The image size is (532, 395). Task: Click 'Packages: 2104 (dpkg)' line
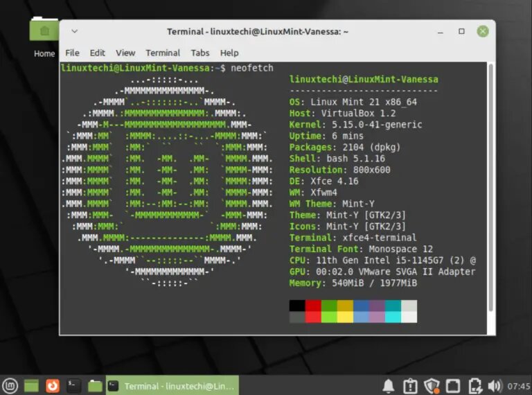345,148
